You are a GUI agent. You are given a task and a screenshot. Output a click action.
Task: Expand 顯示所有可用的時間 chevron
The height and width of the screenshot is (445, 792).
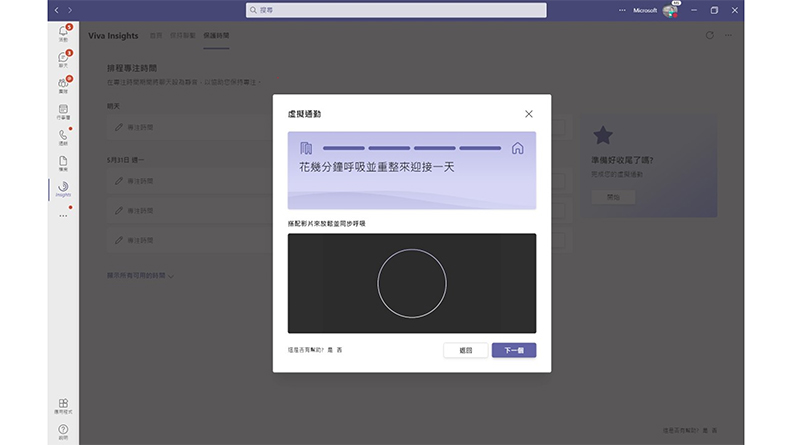171,276
